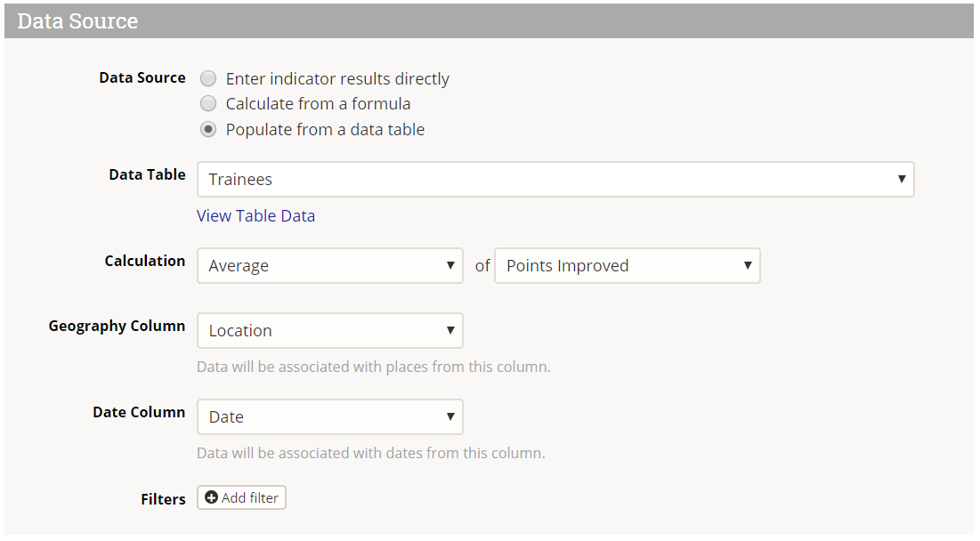The width and height of the screenshot is (980, 541).
Task: Open the Date Column dropdown
Action: point(329,416)
